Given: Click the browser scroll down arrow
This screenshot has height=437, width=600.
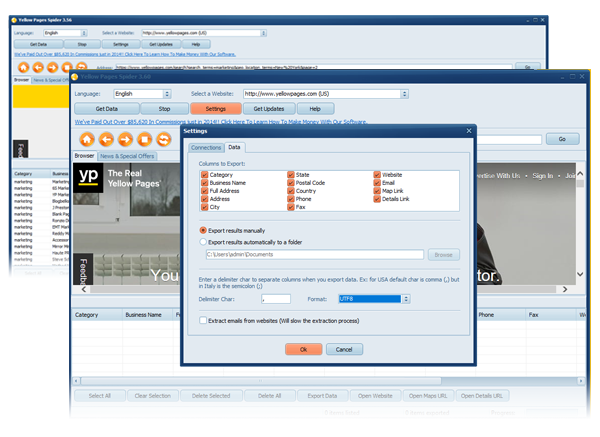Looking at the screenshot, I should (580, 274).
